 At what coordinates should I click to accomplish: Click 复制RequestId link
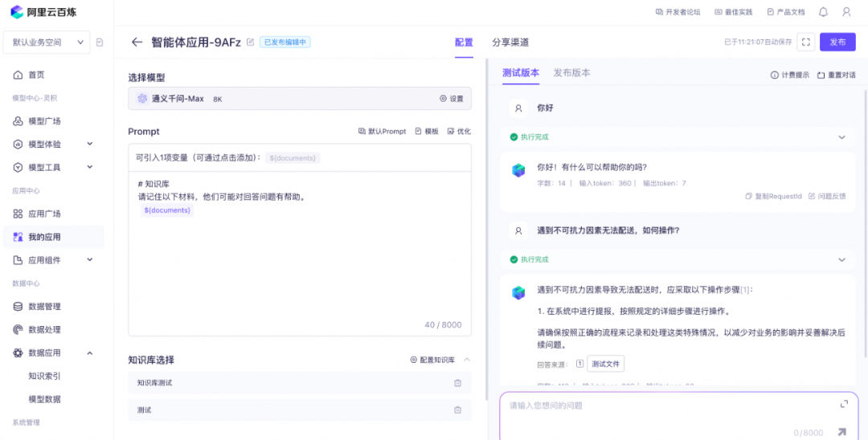pos(774,196)
